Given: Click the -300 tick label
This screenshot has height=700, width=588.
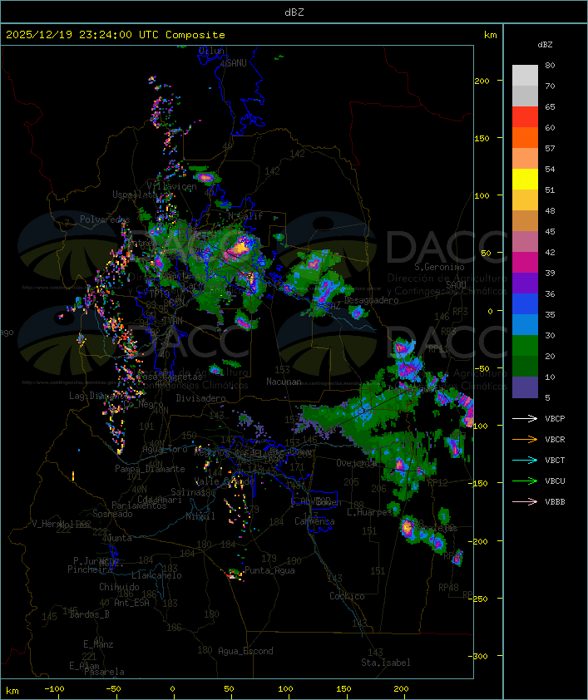Looking at the screenshot, I should click(480, 656).
